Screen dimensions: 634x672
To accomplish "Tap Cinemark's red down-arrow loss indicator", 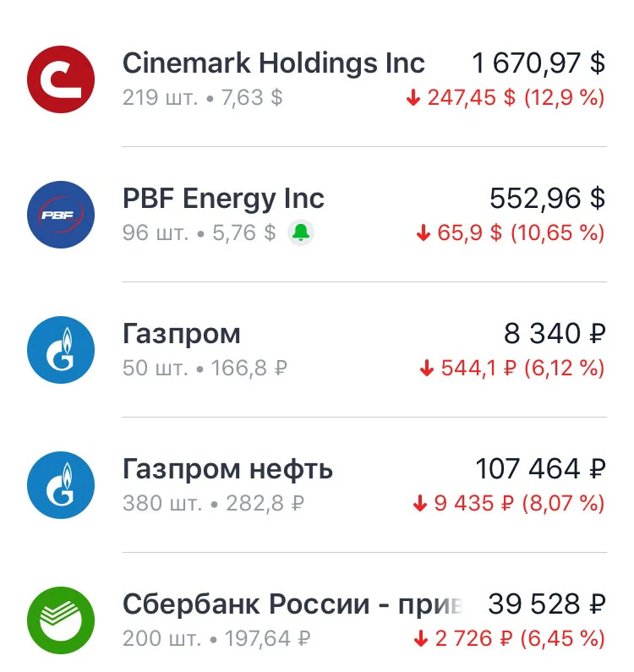I will pos(413,98).
